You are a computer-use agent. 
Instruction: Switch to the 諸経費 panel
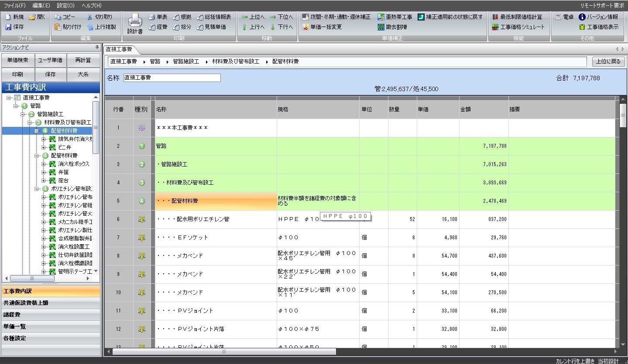pyautogui.click(x=51, y=315)
